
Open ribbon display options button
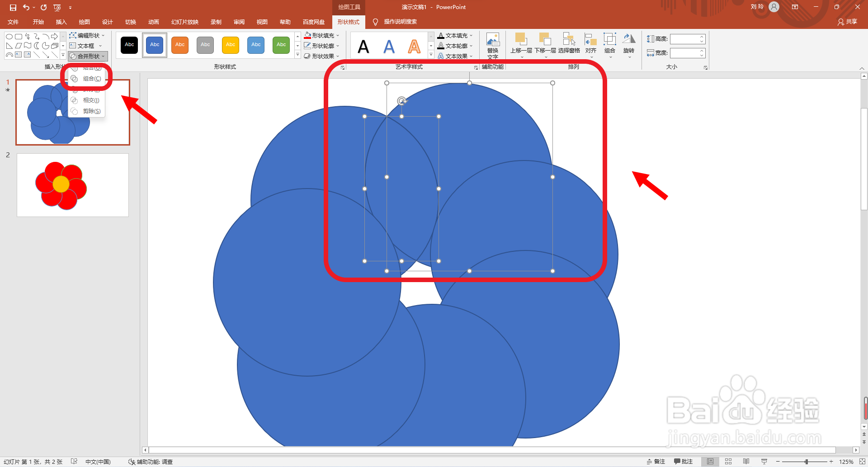795,7
